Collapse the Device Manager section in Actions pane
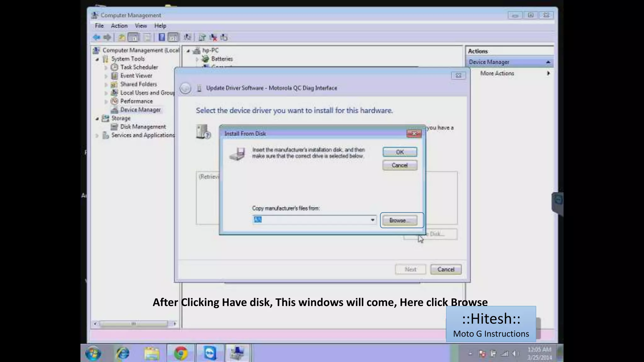644x362 pixels. 548,62
